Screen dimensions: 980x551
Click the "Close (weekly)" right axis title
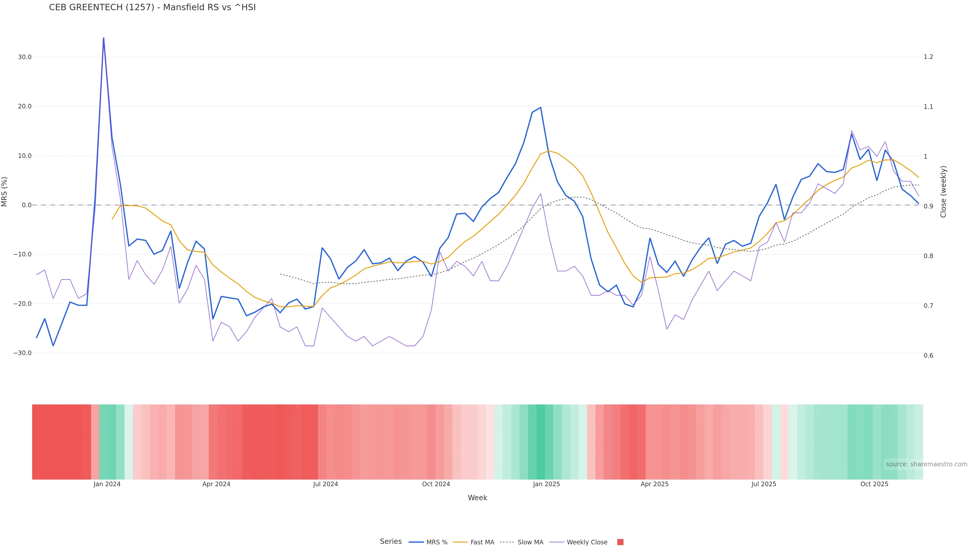pos(943,192)
